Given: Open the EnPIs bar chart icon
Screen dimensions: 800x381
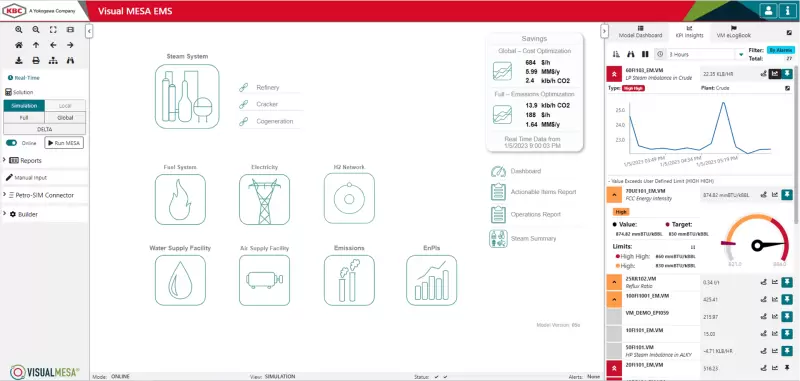Looking at the screenshot, I should (432, 281).
